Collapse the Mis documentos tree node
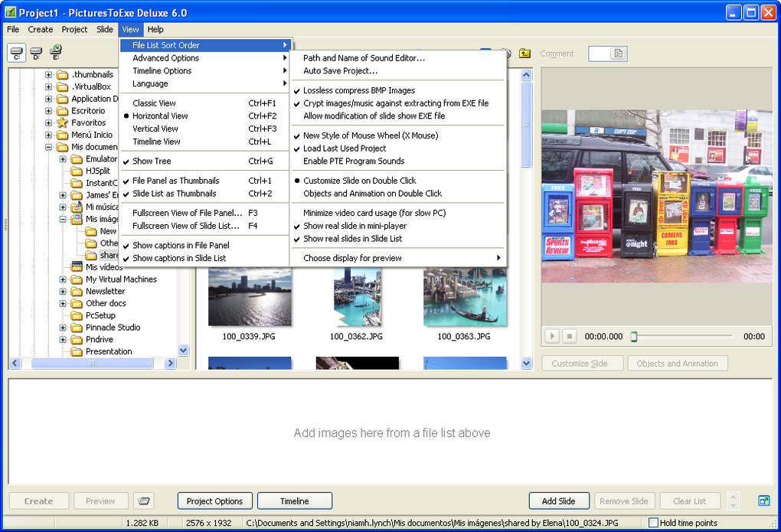This screenshot has height=532, width=781. pos(49,147)
